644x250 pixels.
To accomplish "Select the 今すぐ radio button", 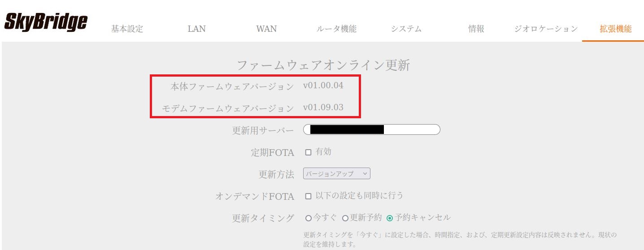I will pyautogui.click(x=308, y=218).
